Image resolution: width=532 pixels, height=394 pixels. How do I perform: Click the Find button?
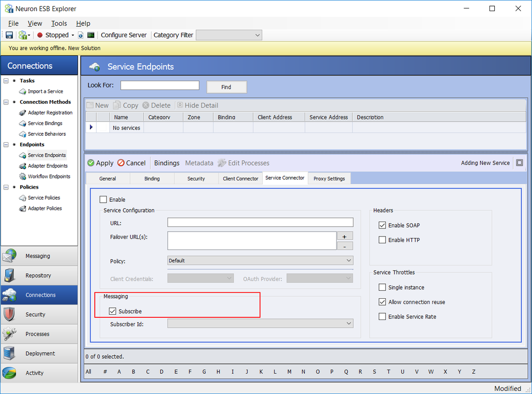(x=227, y=87)
